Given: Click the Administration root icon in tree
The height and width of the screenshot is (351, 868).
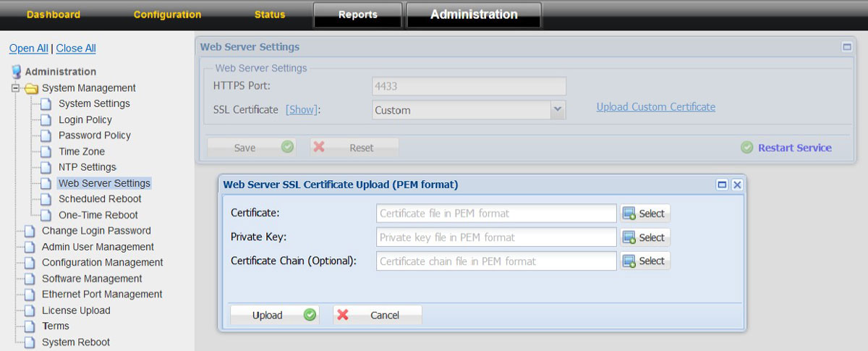Looking at the screenshot, I should click(16, 72).
